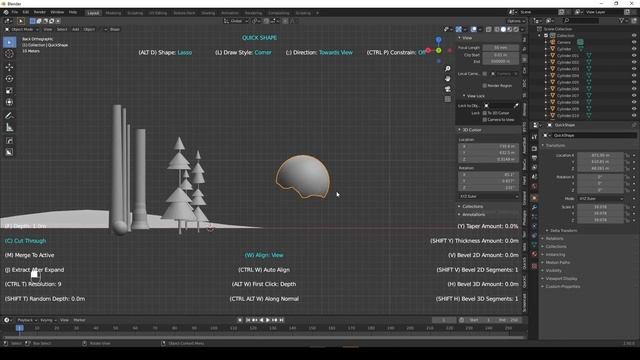The image size is (640, 360).
Task: Expand the Delta Transform panel
Action: coord(561,231)
